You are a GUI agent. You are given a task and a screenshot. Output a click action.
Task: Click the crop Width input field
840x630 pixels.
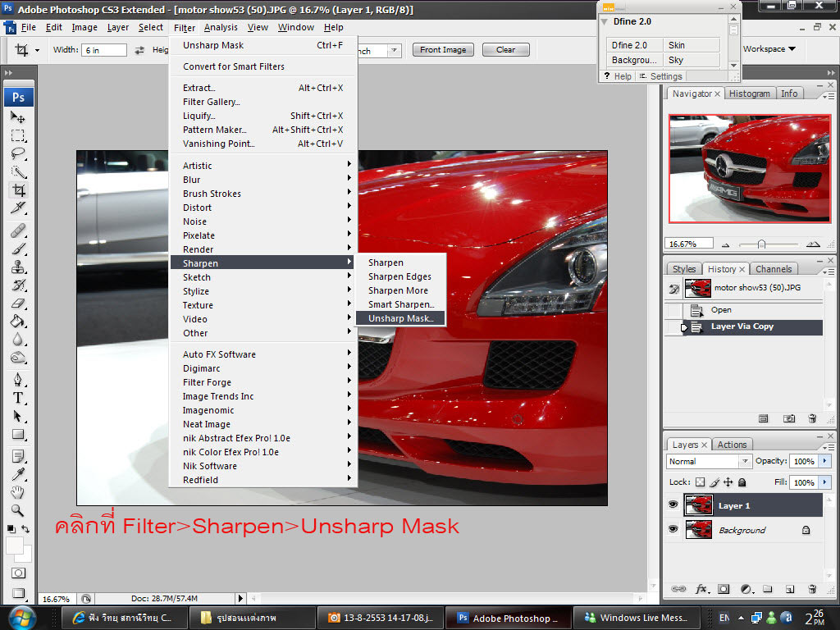click(x=105, y=50)
